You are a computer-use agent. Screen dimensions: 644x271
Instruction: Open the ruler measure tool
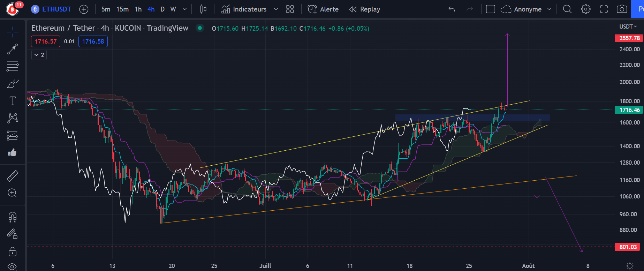point(13,176)
